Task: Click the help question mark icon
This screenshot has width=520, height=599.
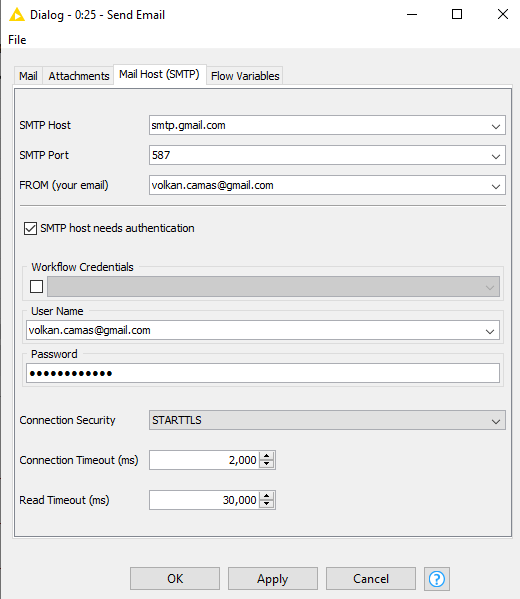Action: [436, 579]
